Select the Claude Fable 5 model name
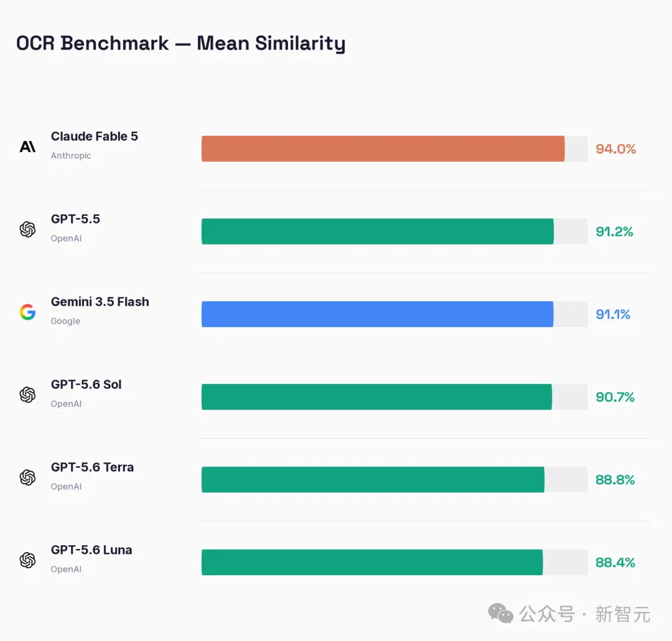This screenshot has height=641, width=672. tap(95, 136)
